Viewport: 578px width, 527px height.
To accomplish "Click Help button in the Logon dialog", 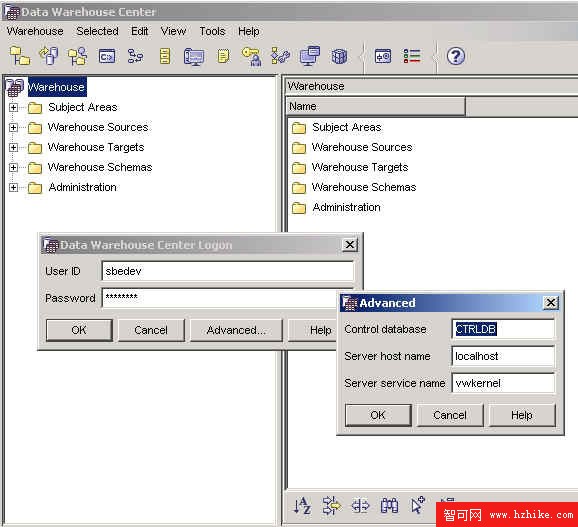I will 313,330.
